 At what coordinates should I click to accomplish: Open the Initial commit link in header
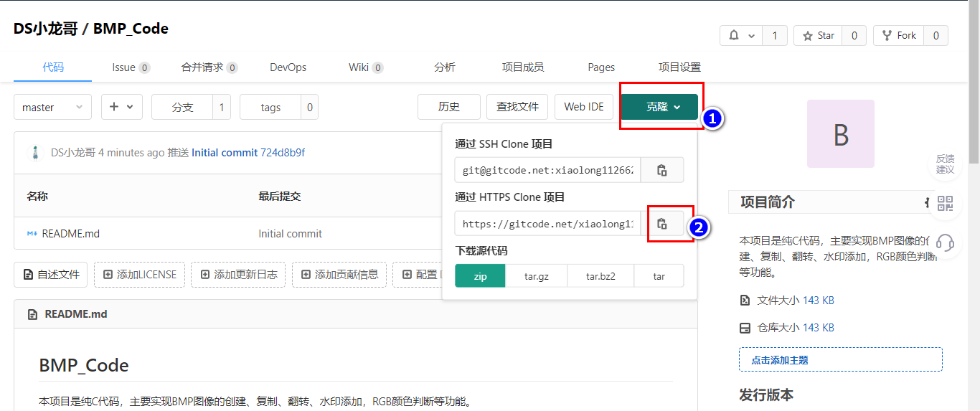[225, 153]
